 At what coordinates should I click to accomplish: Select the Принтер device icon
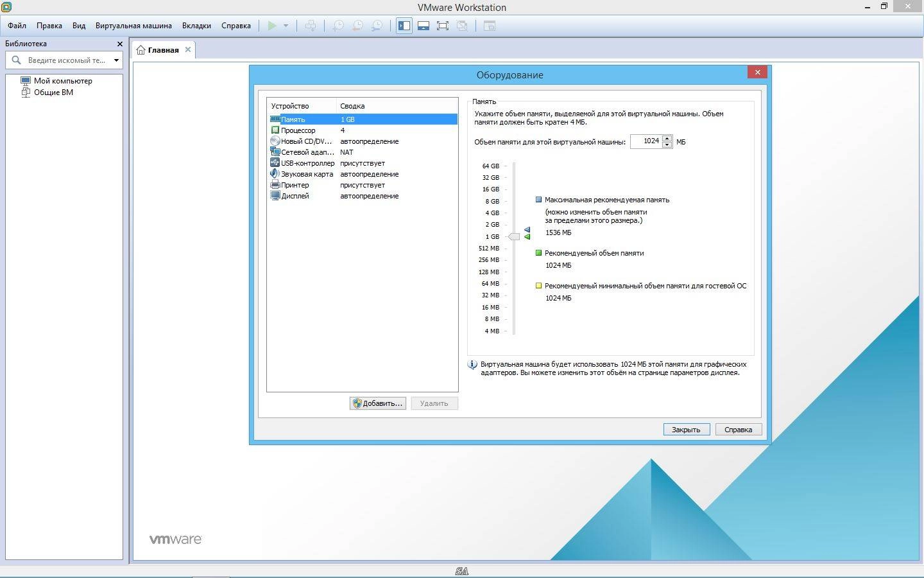(x=275, y=185)
